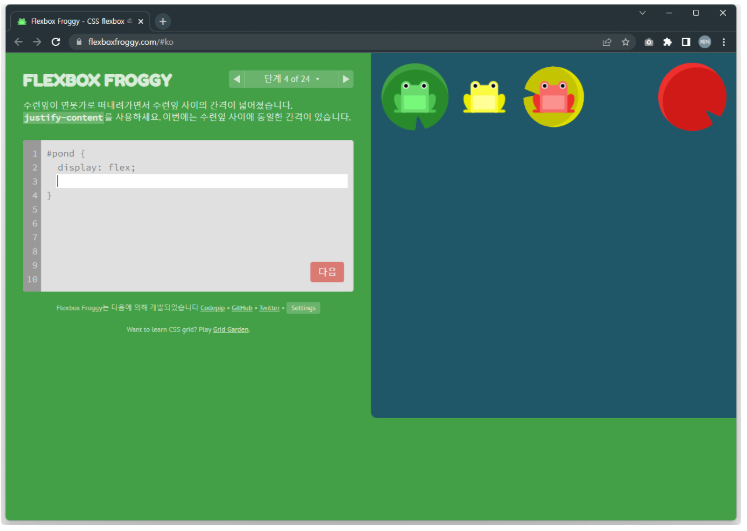Click the address bar URL
The image size is (747, 531).
click(x=131, y=42)
